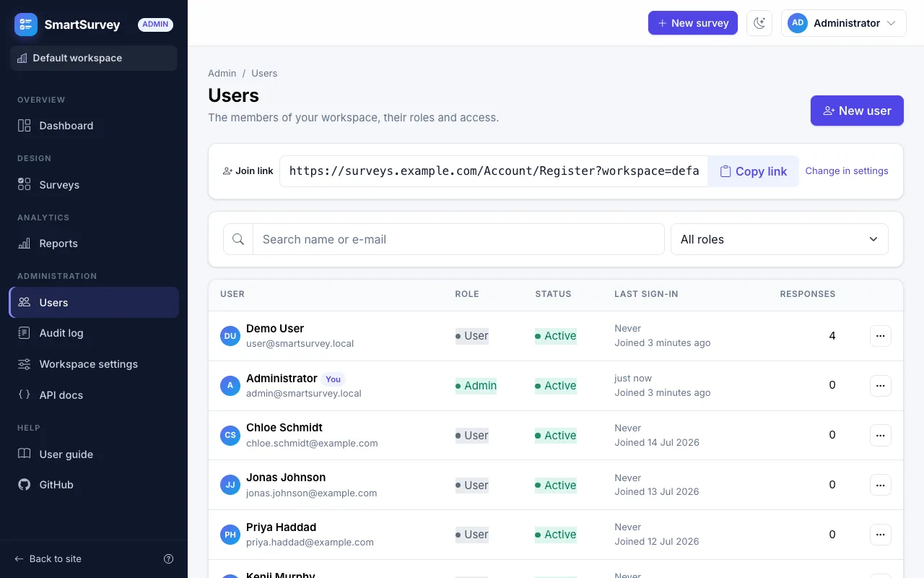Open Surveys in the sidebar
The height and width of the screenshot is (578, 924).
pyautogui.click(x=94, y=185)
